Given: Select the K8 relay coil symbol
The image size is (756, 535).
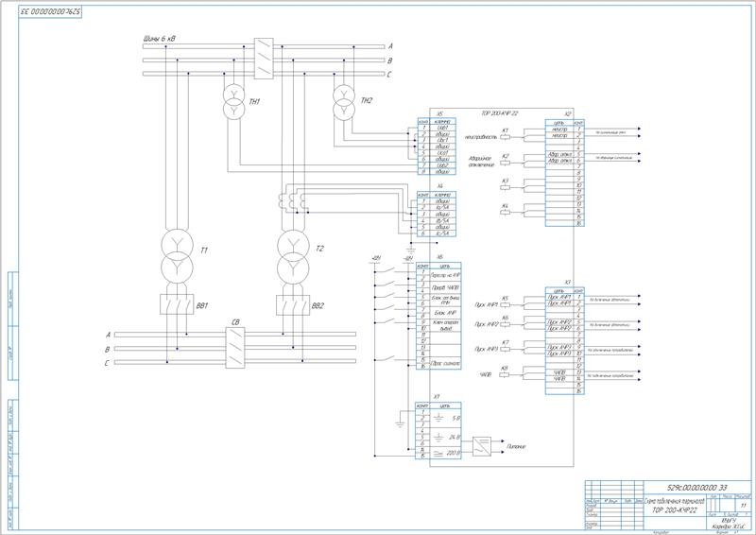Looking at the screenshot, I should click(505, 375).
